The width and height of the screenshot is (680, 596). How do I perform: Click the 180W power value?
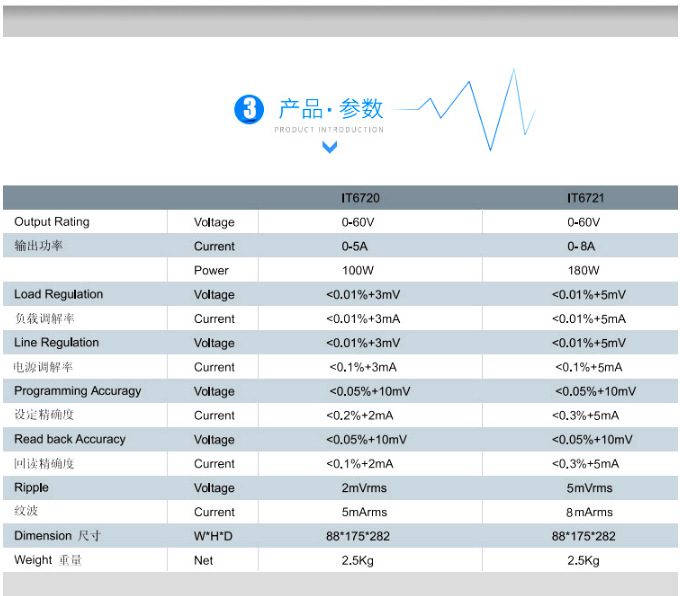(x=584, y=270)
